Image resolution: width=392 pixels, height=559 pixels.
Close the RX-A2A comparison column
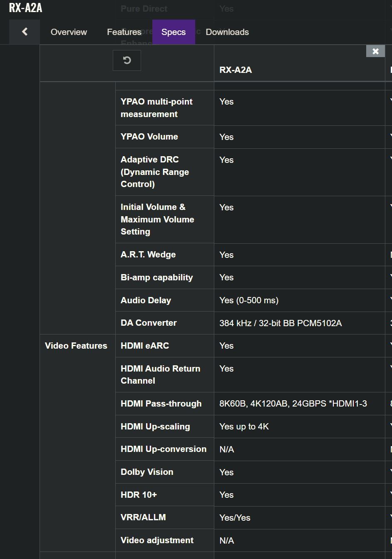point(375,51)
